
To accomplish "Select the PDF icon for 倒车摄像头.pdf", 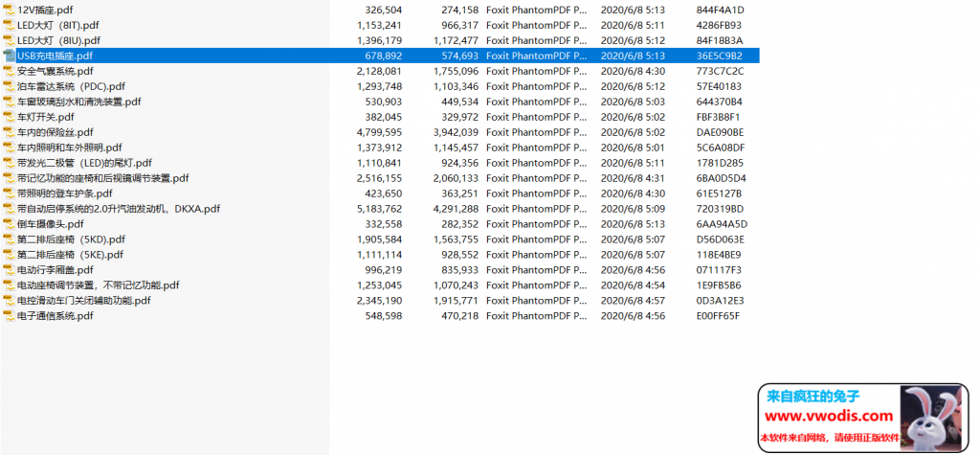I will [9, 224].
